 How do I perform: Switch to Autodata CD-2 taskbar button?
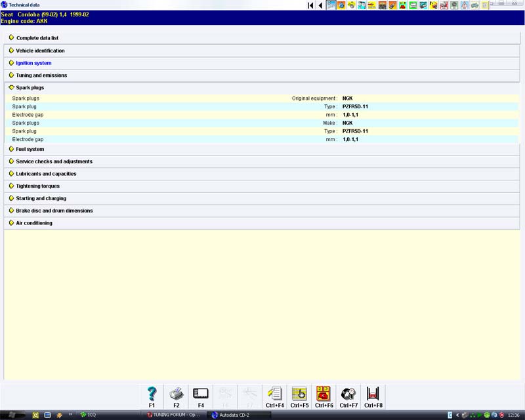tap(240, 415)
